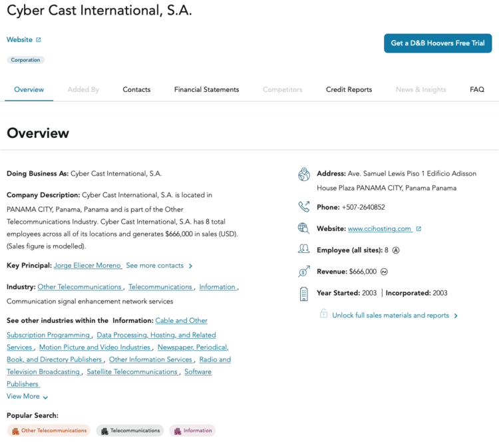Open the Contacts tab
Screen dimensions: 499x448
[x=136, y=89]
